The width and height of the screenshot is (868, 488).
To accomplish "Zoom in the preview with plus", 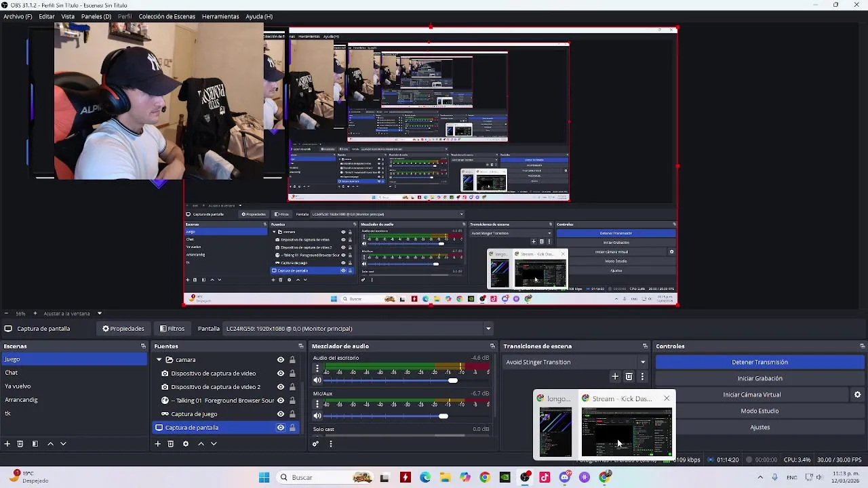I will 35,313.
